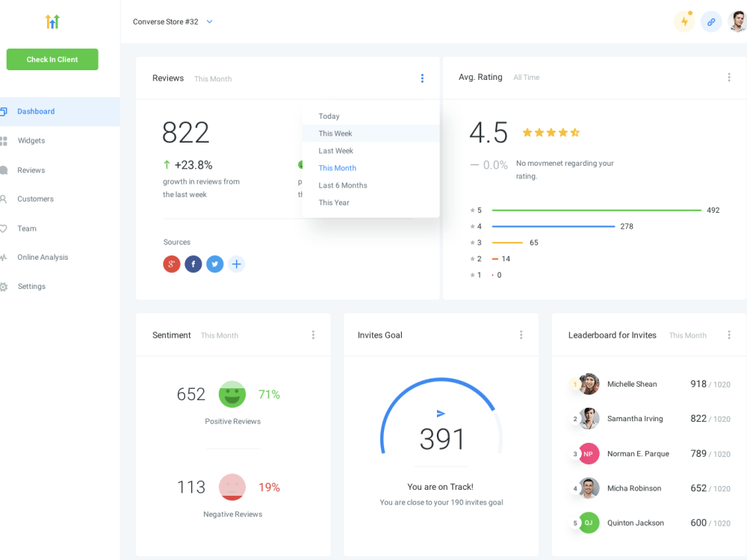The image size is (747, 560).
Task: Click Samantha Irving's avatar
Action: tap(589, 419)
